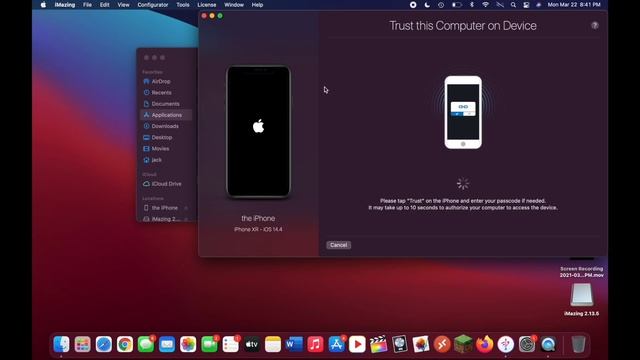
Task: Select 'the iPhone' location in Finder sidebar
Action: coord(164,208)
